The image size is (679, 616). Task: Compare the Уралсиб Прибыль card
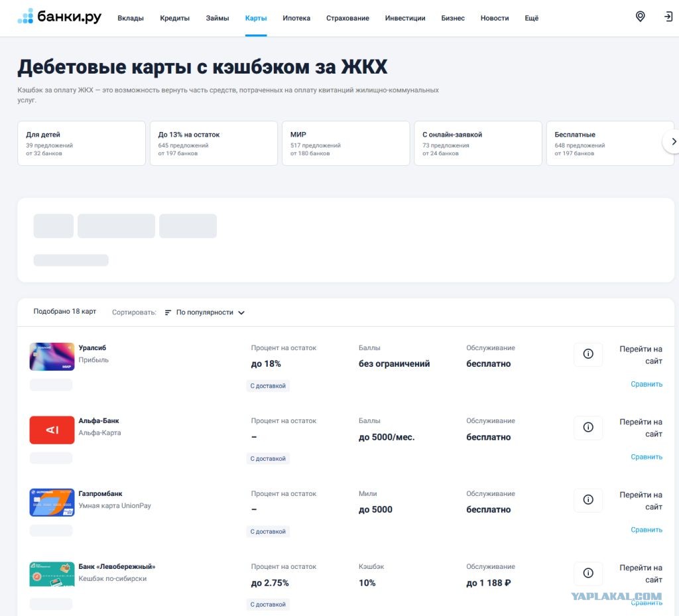(x=647, y=384)
